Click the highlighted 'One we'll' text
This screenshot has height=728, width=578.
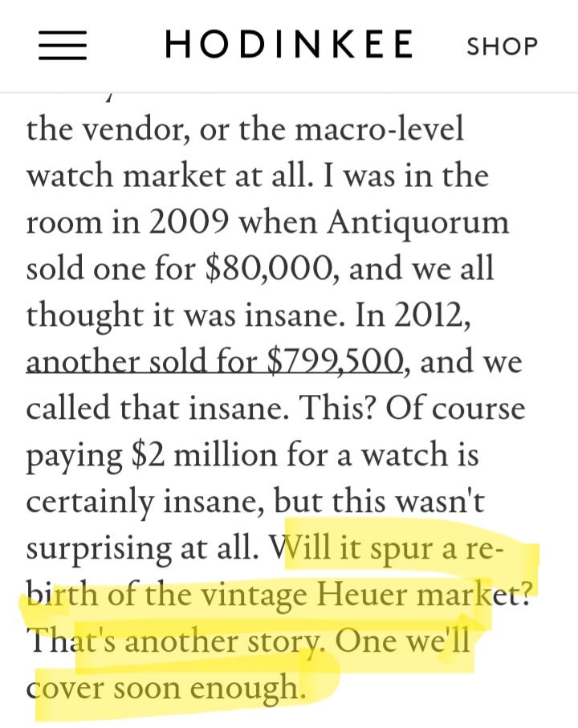pyautogui.click(x=402, y=641)
